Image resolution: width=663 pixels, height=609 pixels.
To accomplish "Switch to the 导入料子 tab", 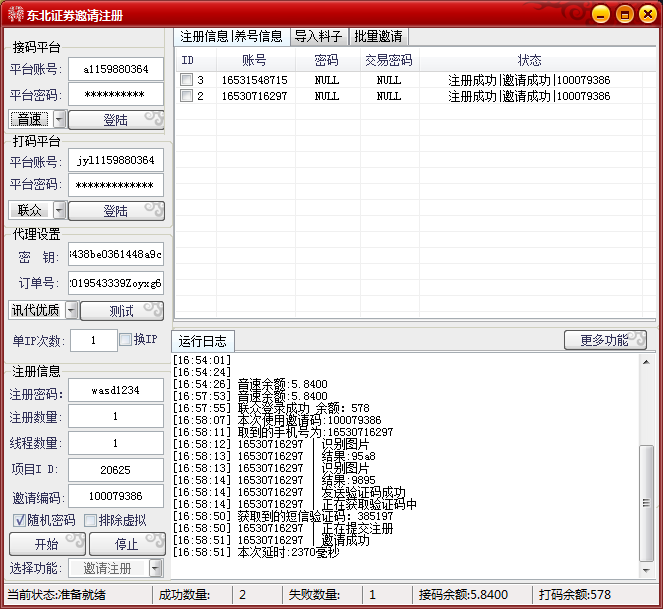I will pyautogui.click(x=318, y=36).
